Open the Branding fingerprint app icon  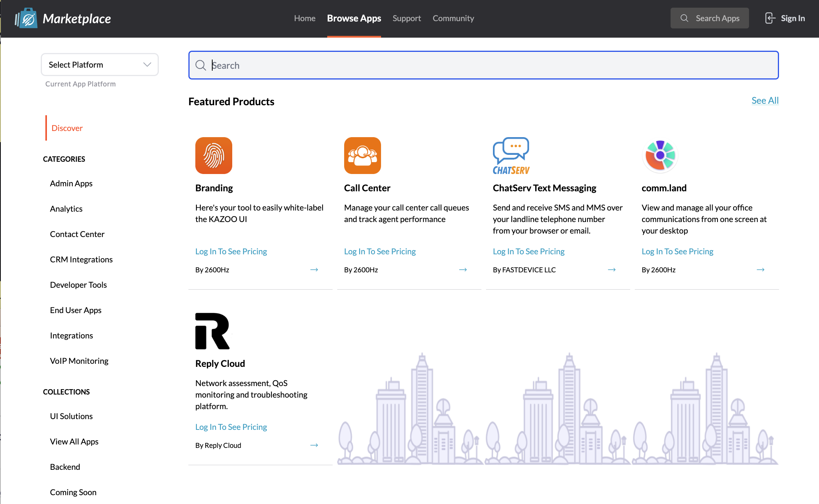pos(214,156)
